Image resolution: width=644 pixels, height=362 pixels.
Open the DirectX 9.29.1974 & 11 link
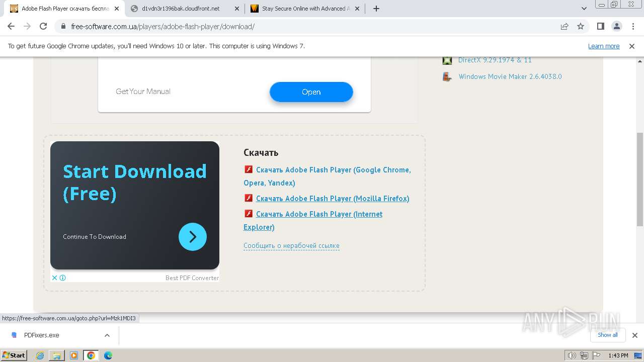pos(495,60)
